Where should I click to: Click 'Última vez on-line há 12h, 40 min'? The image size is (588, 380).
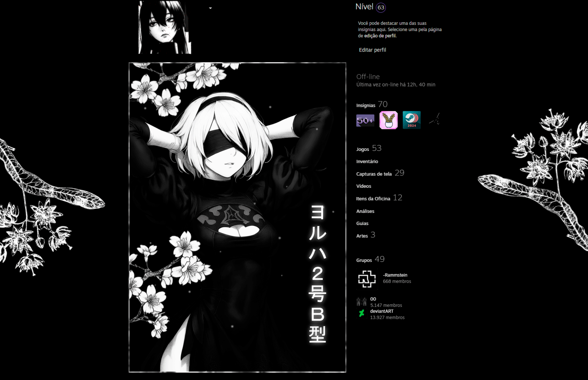click(x=396, y=85)
